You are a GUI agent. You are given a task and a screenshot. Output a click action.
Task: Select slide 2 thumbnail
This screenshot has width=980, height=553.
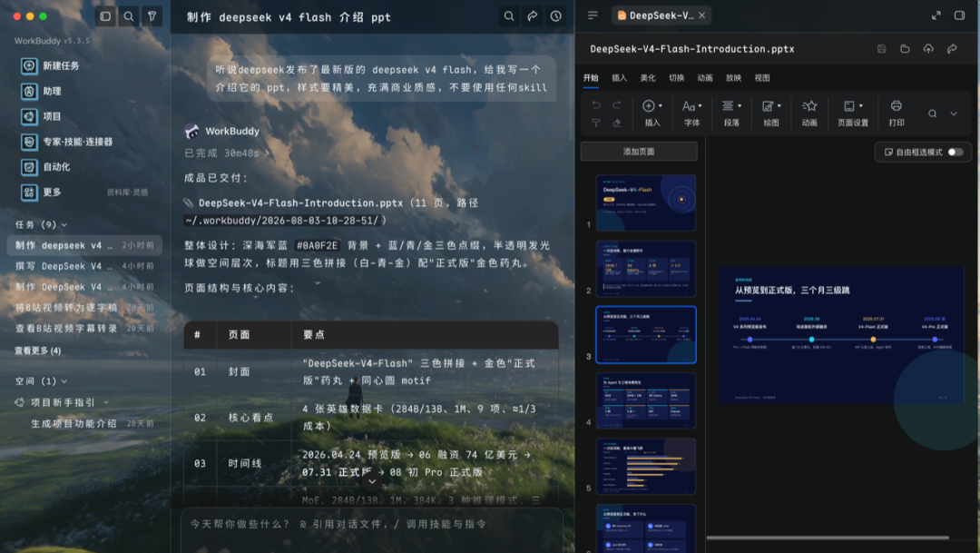click(646, 269)
